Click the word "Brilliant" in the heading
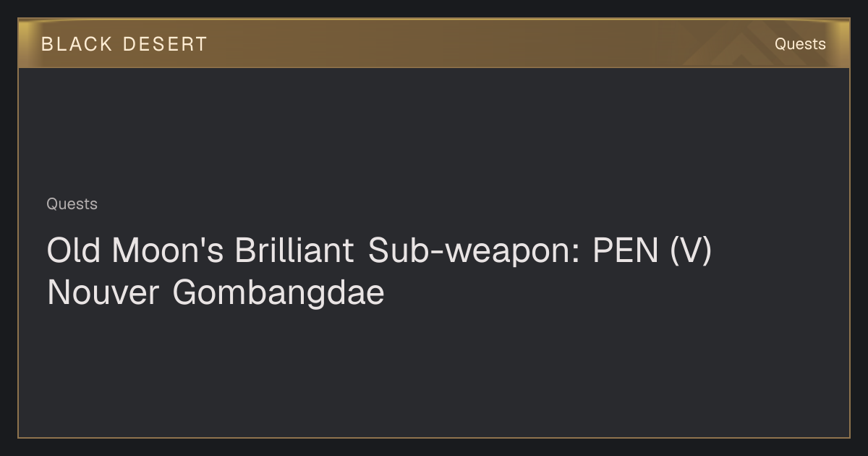The image size is (868, 456). point(294,251)
